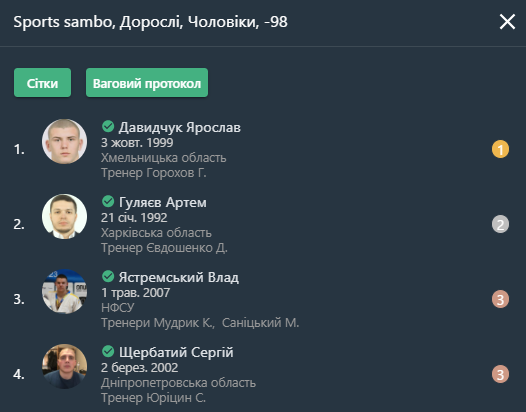The height and width of the screenshot is (412, 526).
Task: Close the Sports sambo results dialog
Action: 507,22
